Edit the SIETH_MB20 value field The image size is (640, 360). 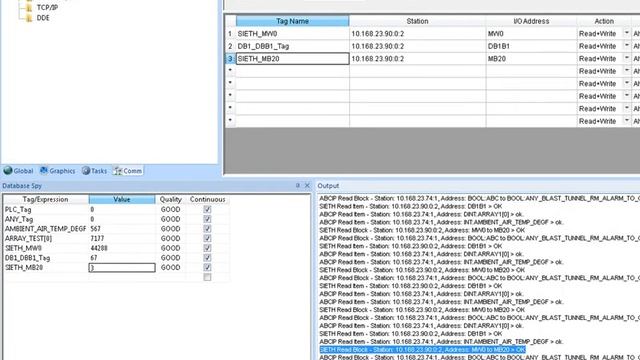[x=122, y=268]
